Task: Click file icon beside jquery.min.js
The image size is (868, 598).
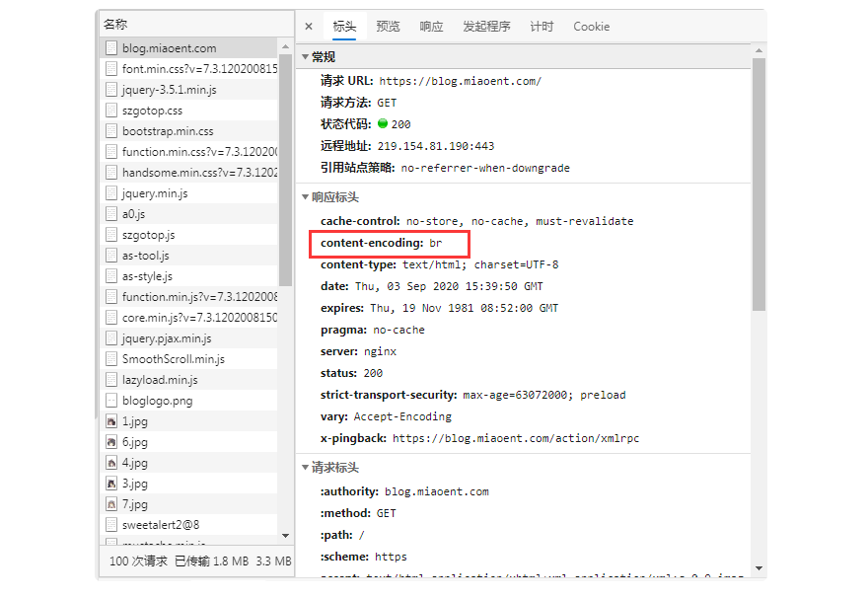Action: [x=111, y=193]
